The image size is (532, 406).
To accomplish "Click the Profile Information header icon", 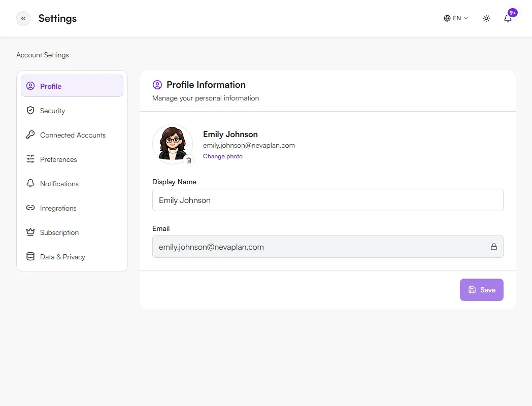I will 157,85.
